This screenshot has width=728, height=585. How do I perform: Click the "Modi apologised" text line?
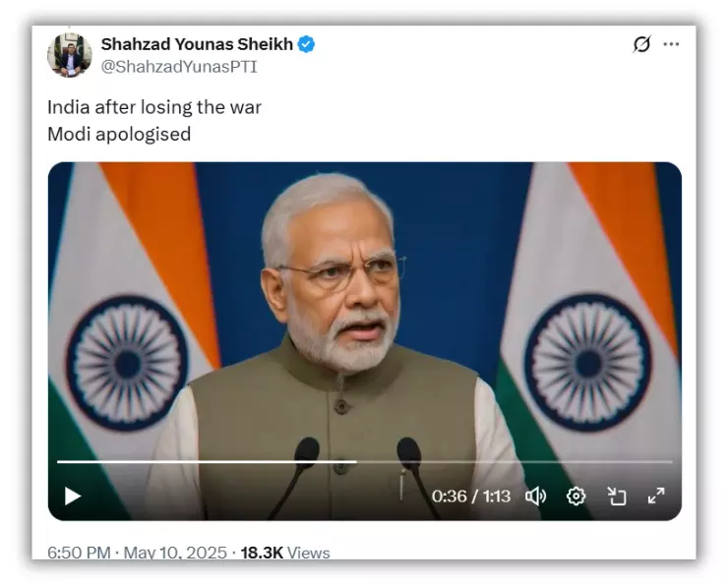pos(119,134)
